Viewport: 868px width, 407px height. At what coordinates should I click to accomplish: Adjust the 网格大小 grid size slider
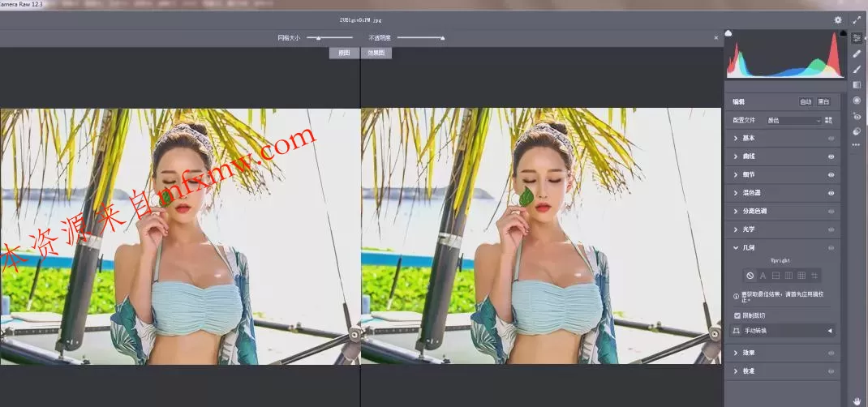pyautogui.click(x=330, y=37)
